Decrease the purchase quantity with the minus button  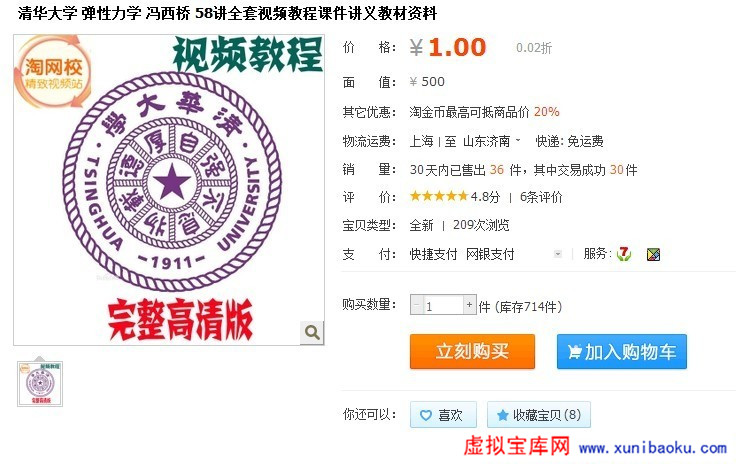(416, 305)
